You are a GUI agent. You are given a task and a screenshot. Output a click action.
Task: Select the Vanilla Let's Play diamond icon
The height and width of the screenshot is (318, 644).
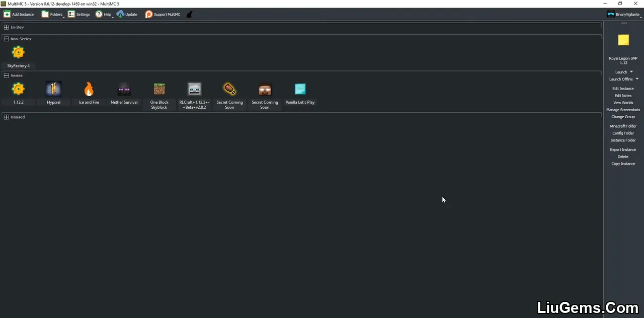pos(300,89)
